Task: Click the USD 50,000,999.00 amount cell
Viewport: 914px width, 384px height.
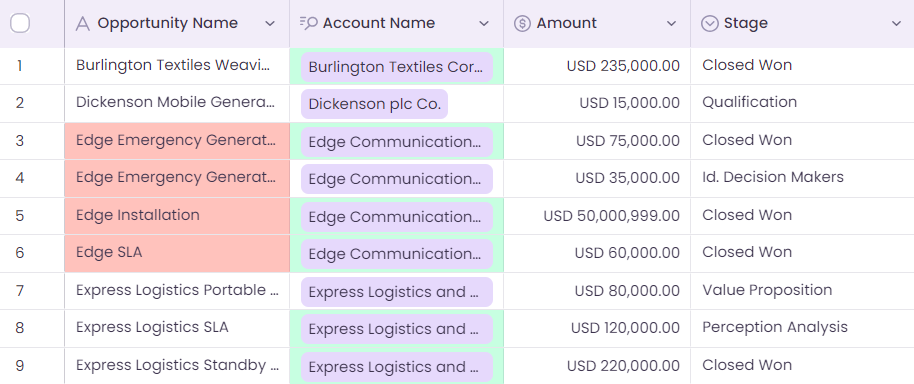Action: 597,216
